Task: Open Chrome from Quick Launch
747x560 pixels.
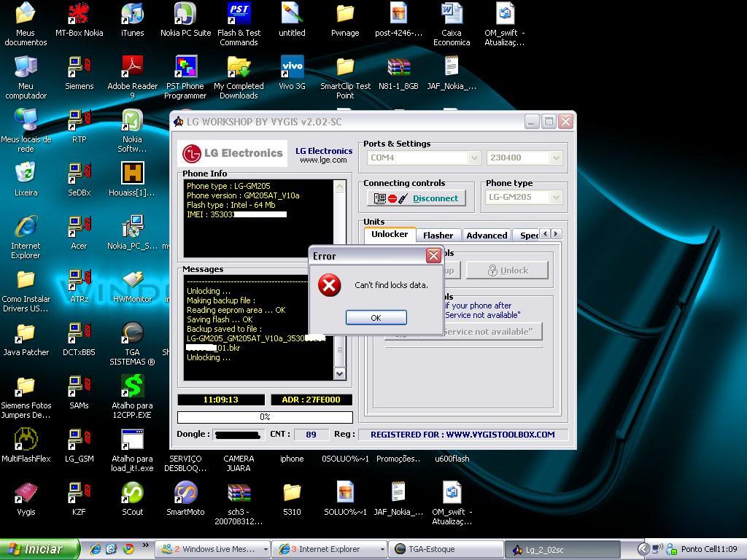Action: tap(128, 550)
